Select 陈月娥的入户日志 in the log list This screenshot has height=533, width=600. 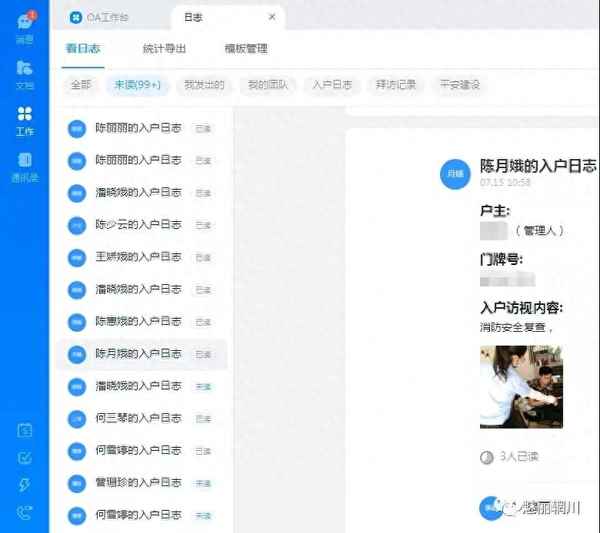(142, 354)
